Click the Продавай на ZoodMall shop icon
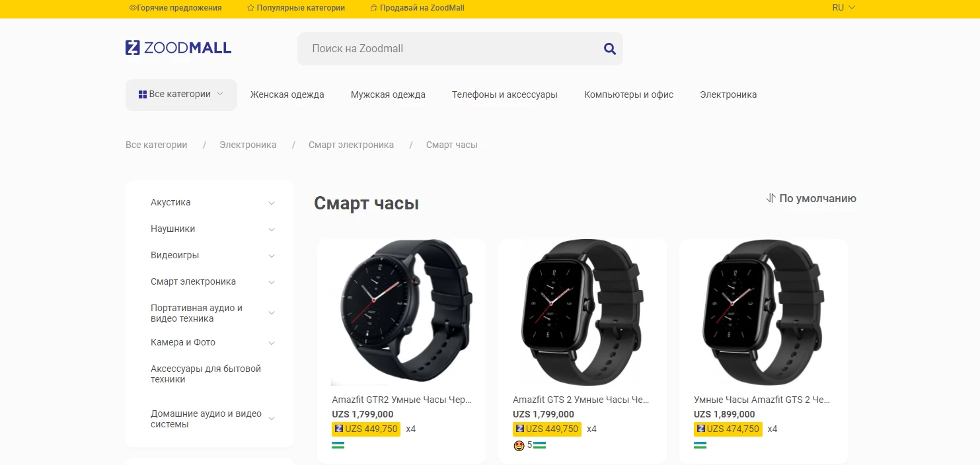Image resolution: width=980 pixels, height=465 pixels. (374, 8)
